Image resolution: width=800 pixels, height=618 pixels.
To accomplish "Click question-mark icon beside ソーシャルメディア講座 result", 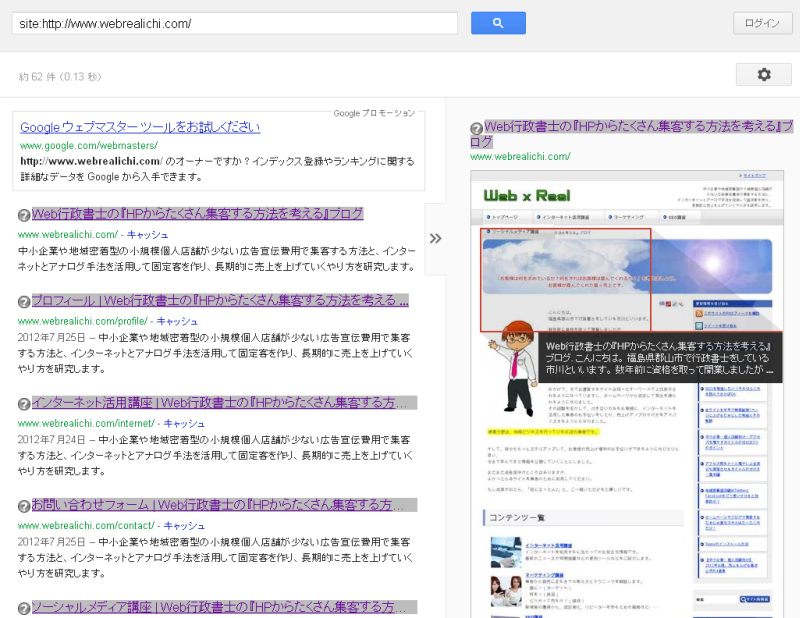I will (x=24, y=608).
